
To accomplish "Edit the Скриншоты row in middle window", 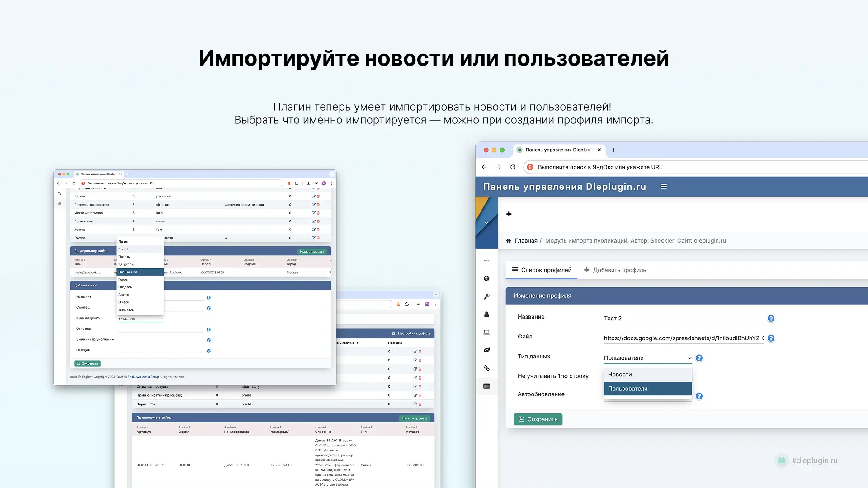I will [x=415, y=404].
